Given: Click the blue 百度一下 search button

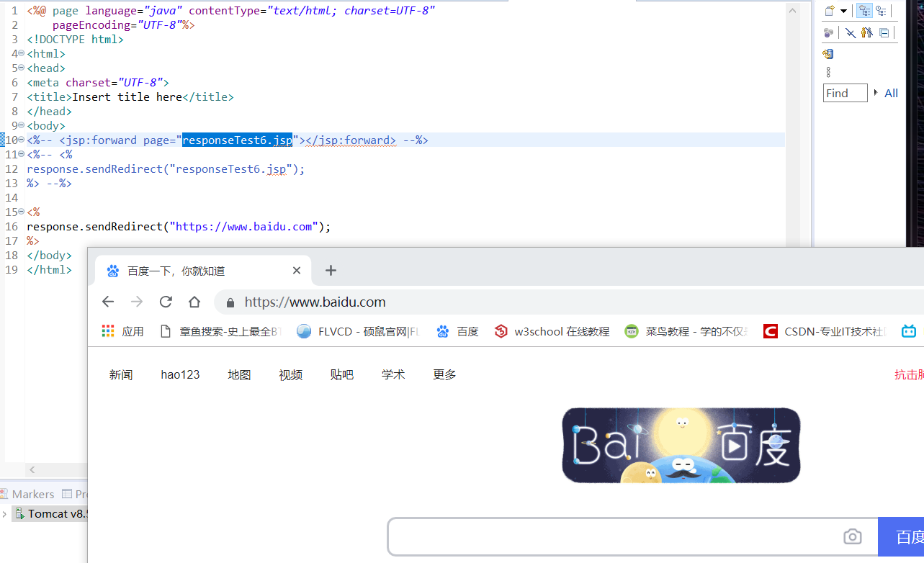Looking at the screenshot, I should pyautogui.click(x=901, y=536).
